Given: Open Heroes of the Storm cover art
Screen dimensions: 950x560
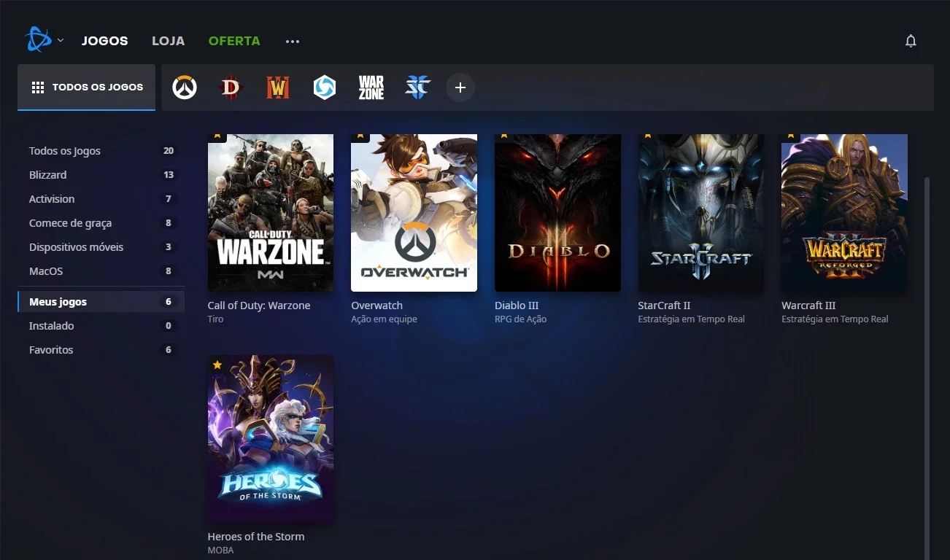Looking at the screenshot, I should coord(271,439).
